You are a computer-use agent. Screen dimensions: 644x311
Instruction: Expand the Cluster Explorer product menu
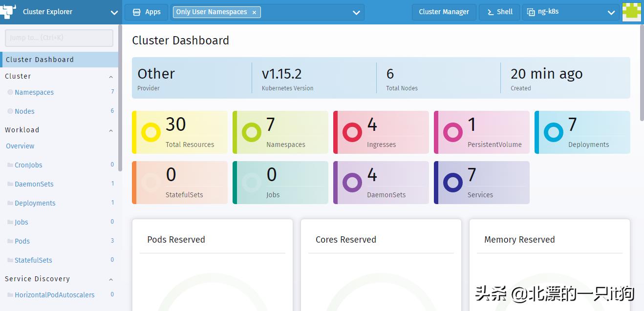tap(114, 13)
